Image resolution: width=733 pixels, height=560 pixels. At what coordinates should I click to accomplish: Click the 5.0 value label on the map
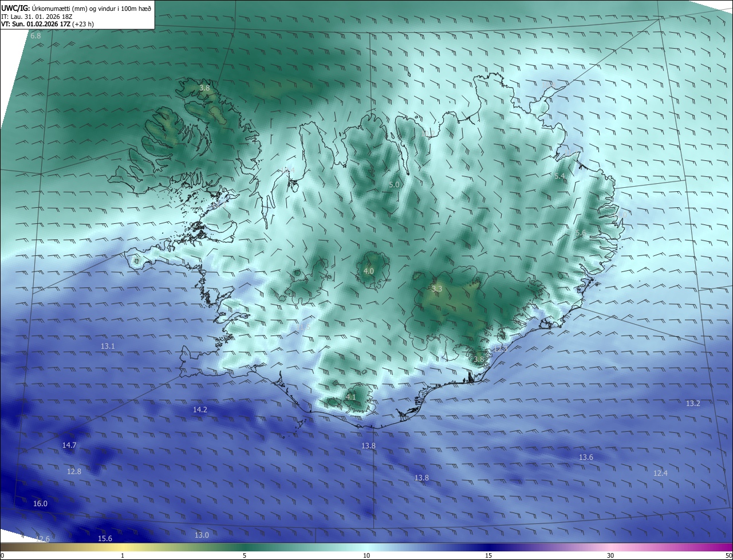(x=394, y=185)
